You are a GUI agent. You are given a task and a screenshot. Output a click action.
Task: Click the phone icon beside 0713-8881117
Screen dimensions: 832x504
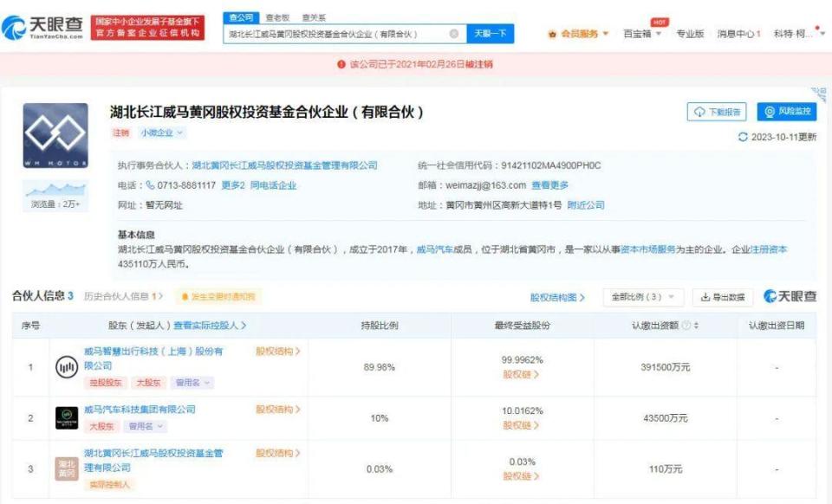150,185
